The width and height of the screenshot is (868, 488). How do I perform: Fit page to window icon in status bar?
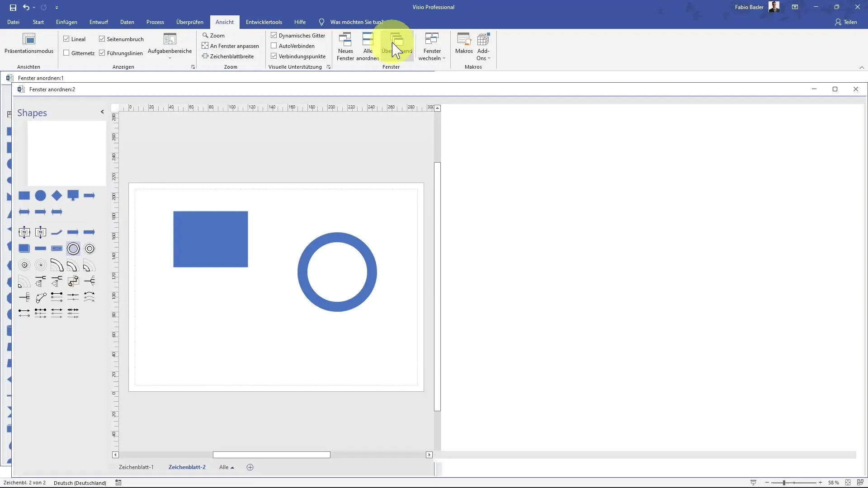[x=848, y=483]
